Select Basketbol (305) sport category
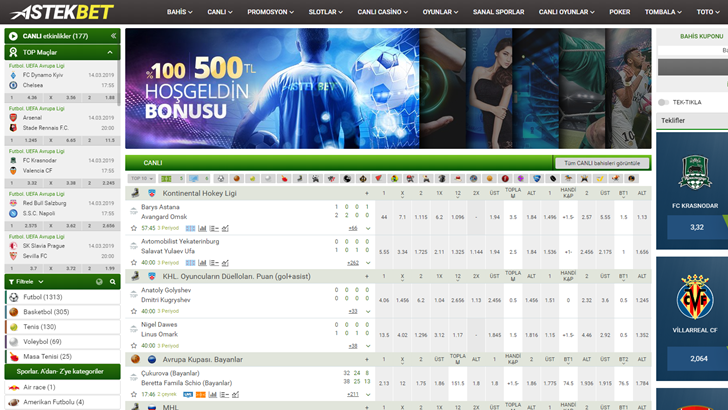Viewport: 728px width, 410px height. click(x=63, y=312)
